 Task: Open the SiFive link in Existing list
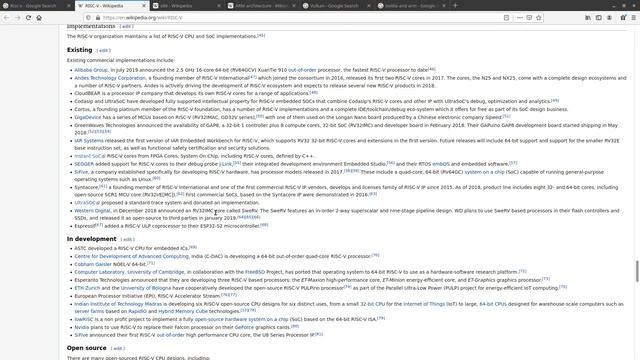(x=81, y=172)
